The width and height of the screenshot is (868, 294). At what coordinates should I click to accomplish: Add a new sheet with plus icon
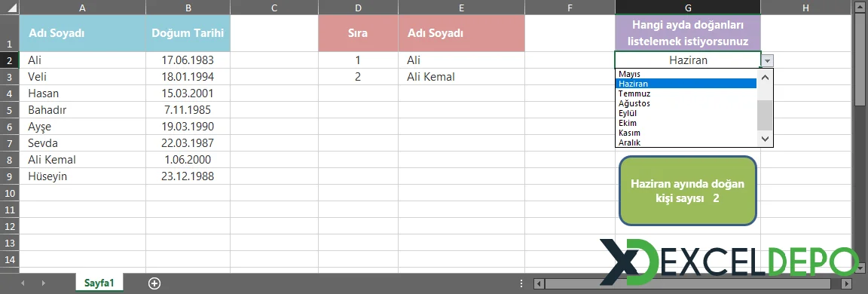point(154,283)
